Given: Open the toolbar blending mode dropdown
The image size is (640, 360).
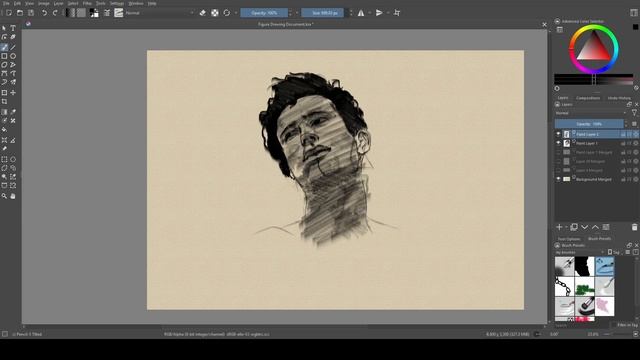Looking at the screenshot, I should pyautogui.click(x=160, y=13).
